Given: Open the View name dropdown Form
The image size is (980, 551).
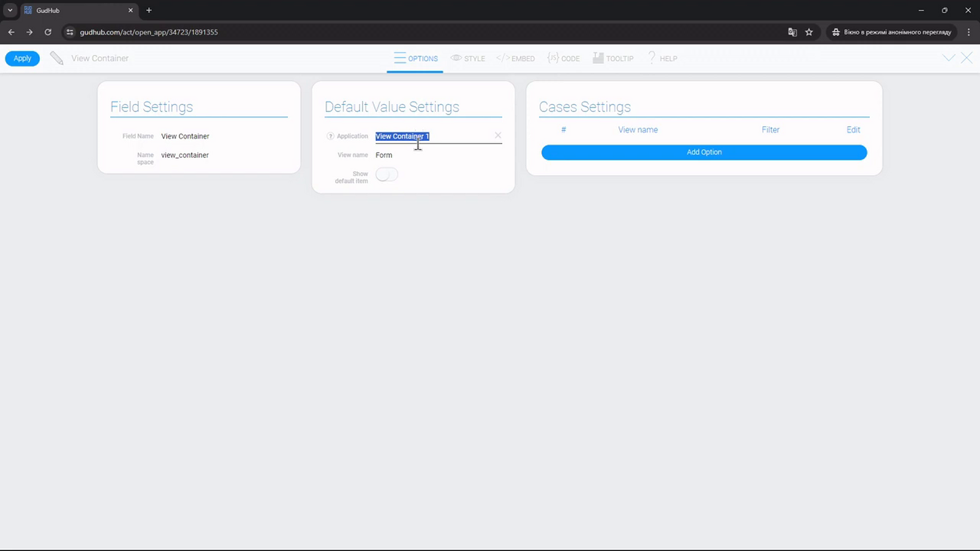Looking at the screenshot, I should (439, 155).
